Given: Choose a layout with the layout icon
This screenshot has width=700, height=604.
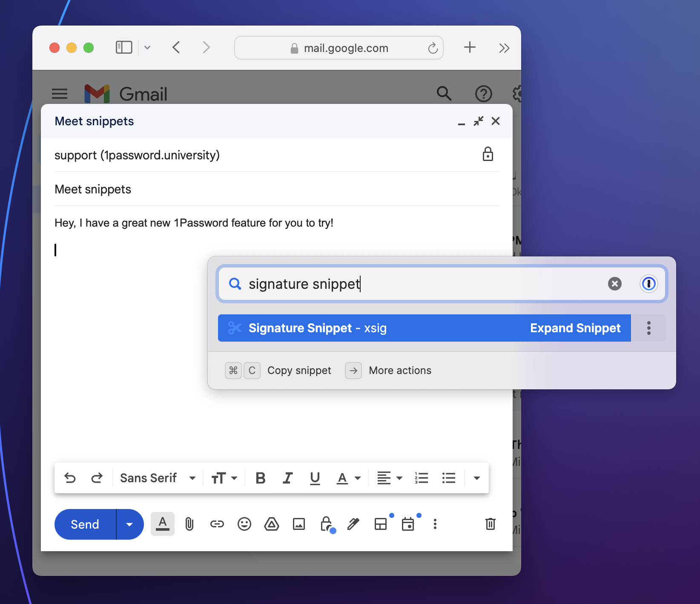Looking at the screenshot, I should click(x=381, y=524).
